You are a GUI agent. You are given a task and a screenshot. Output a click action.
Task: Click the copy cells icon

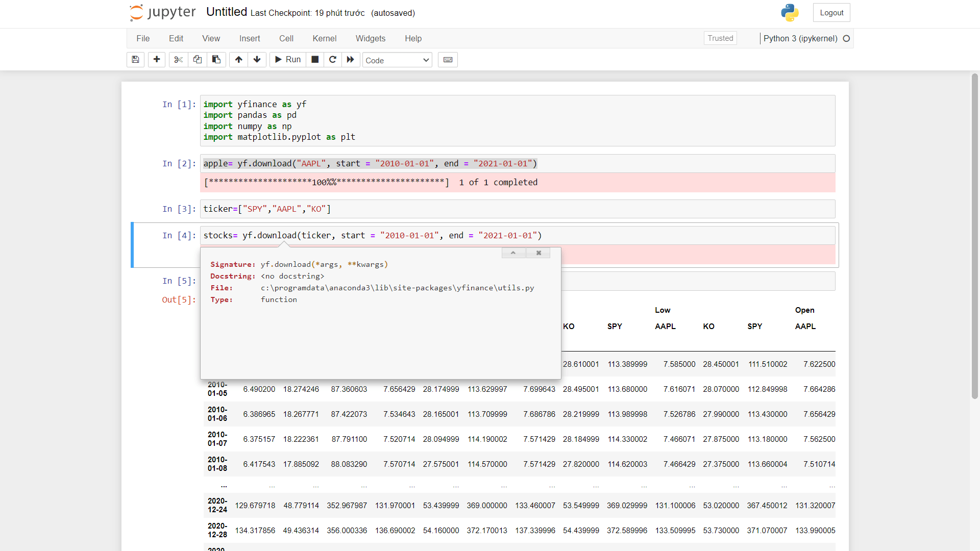[x=198, y=60]
